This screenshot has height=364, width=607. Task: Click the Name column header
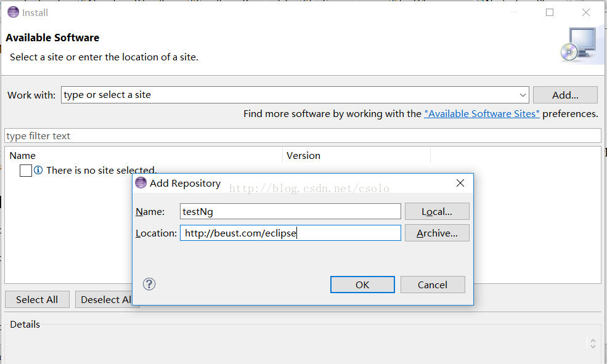tap(144, 155)
